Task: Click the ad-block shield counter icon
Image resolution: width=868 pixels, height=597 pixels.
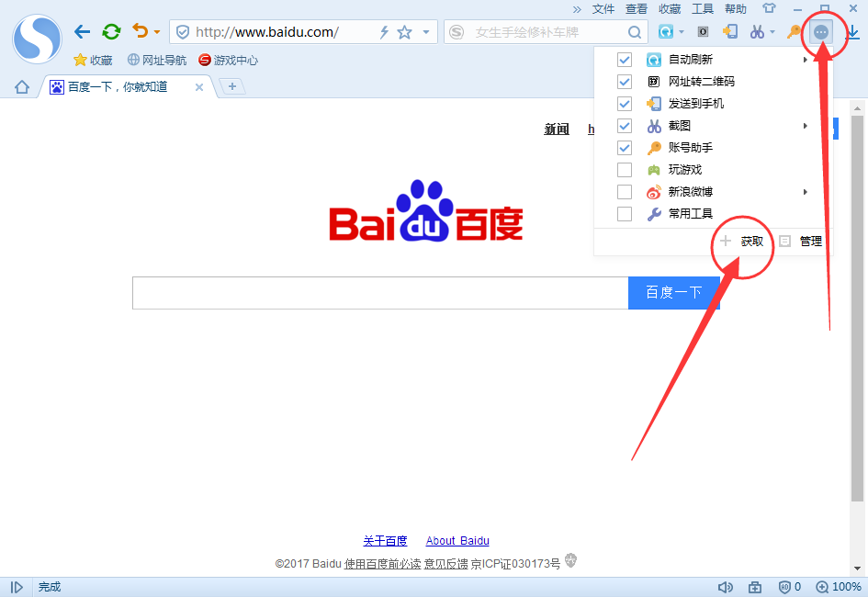Action: coord(790,587)
